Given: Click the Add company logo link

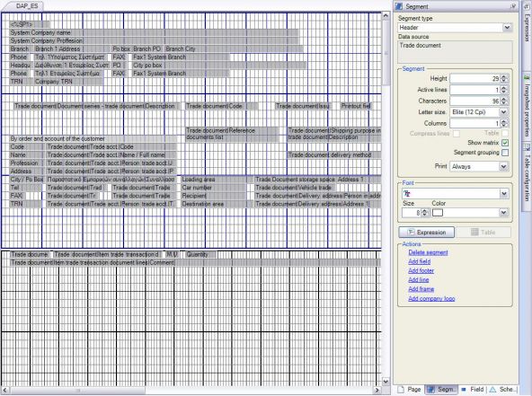Looking at the screenshot, I should click(431, 298).
